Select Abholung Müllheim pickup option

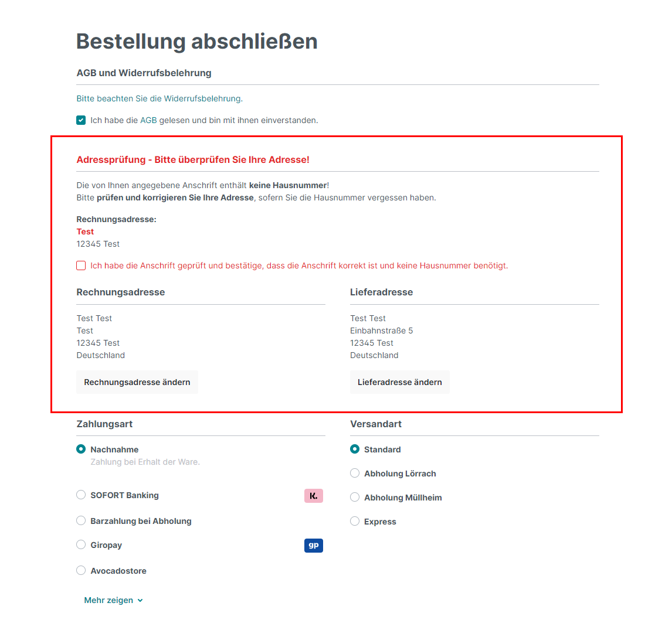[x=355, y=498]
